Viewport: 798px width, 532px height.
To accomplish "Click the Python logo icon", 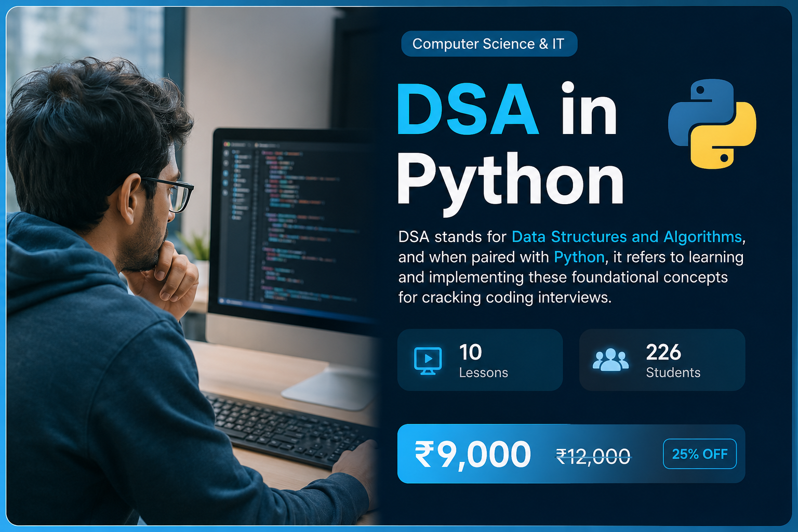I will pos(712,124).
